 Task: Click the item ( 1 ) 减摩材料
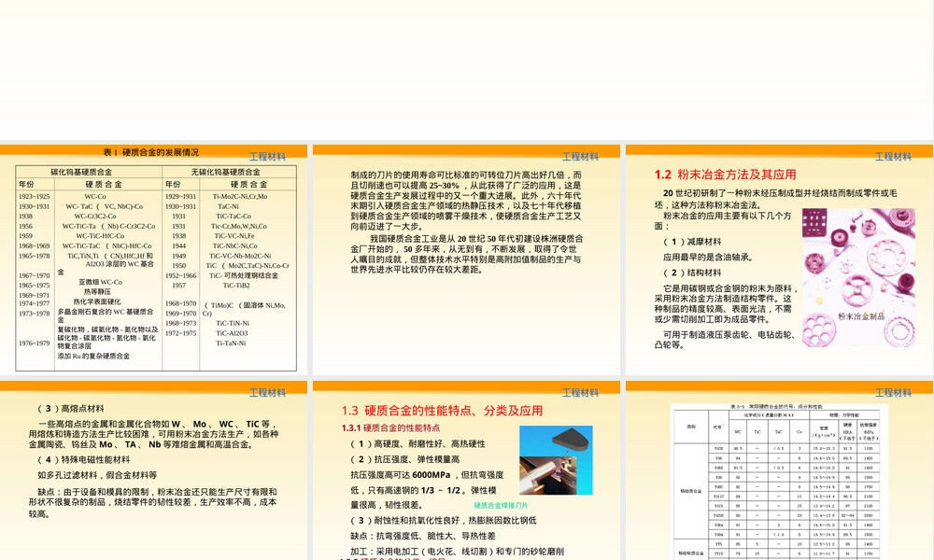point(691,242)
